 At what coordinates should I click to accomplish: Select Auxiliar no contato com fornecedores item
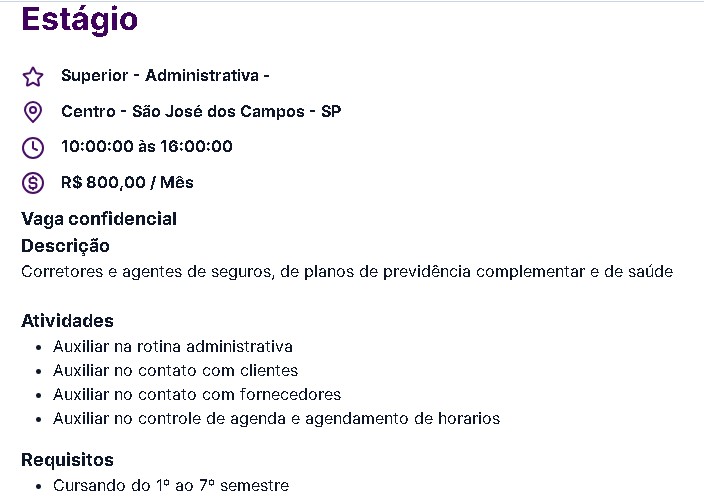click(x=197, y=395)
